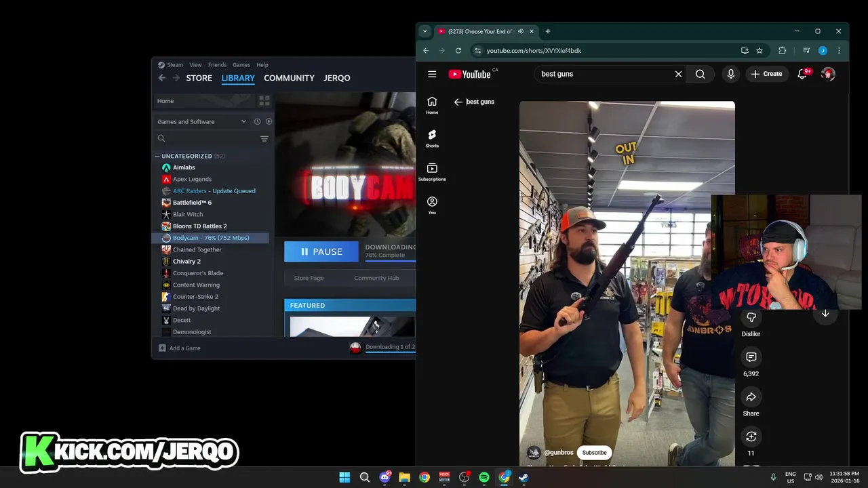Screen dimensions: 868x488
Task: Click the YouTube Create button
Action: 766,74
